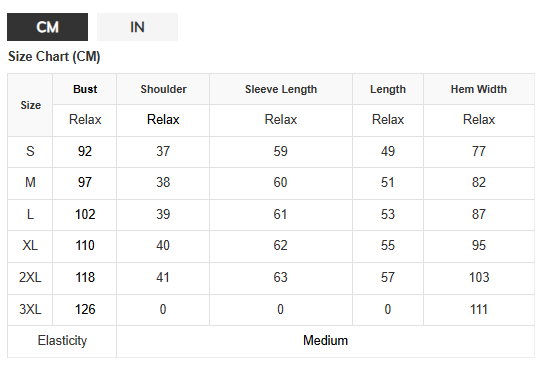Click the Size Chart (CM) heading
Screen dimensions: 555x377
(x=54, y=57)
